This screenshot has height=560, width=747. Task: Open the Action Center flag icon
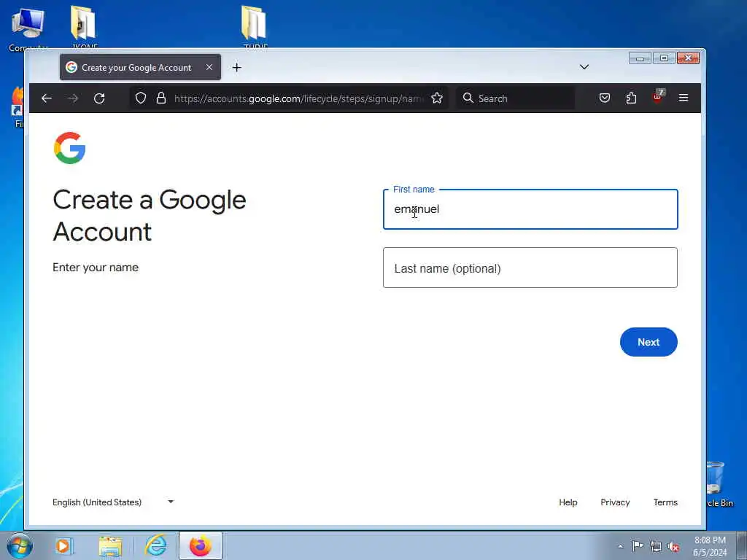[x=638, y=546]
